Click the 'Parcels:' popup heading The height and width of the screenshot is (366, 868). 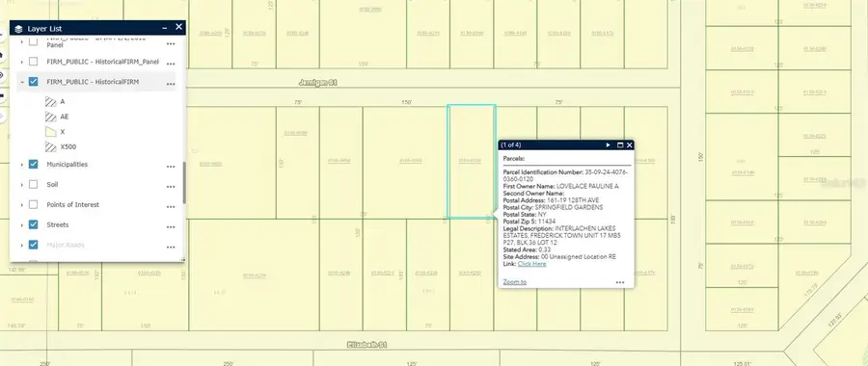[514, 159]
